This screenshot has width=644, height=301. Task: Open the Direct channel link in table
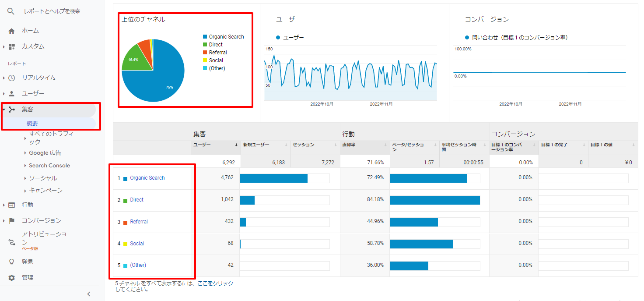coord(137,200)
